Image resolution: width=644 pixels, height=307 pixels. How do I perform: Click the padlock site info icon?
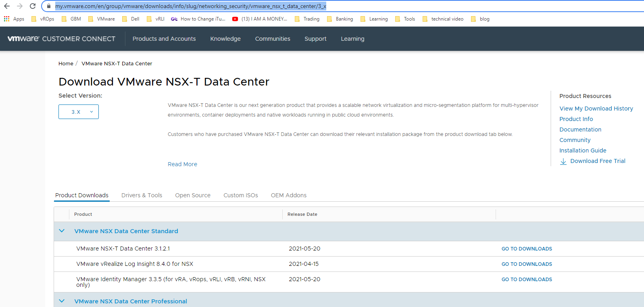(x=49, y=6)
